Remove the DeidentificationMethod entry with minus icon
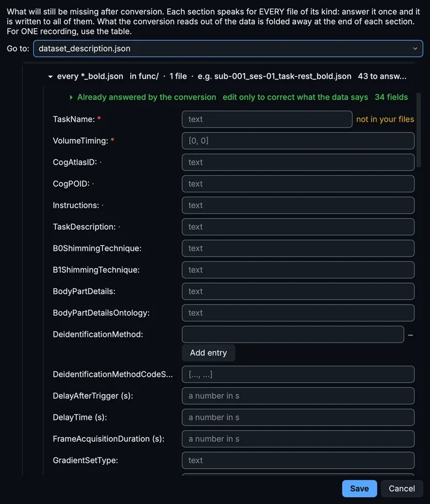This screenshot has width=430, height=504. pos(410,335)
